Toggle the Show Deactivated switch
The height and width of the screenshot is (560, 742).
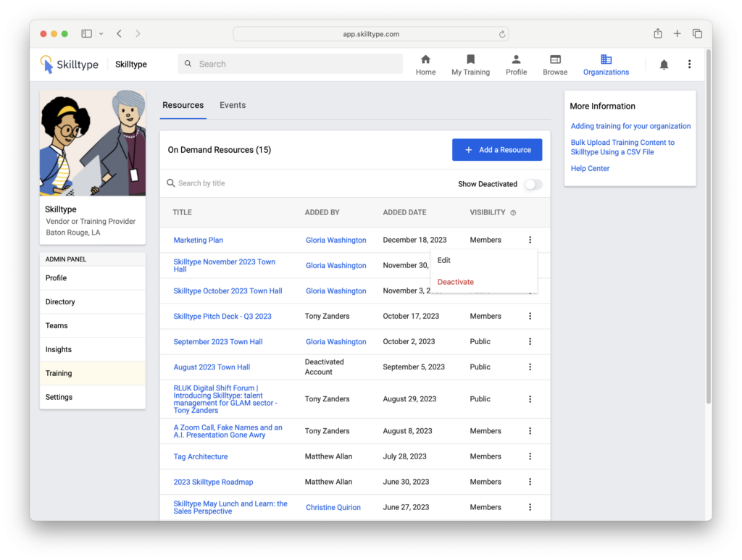[x=533, y=184]
